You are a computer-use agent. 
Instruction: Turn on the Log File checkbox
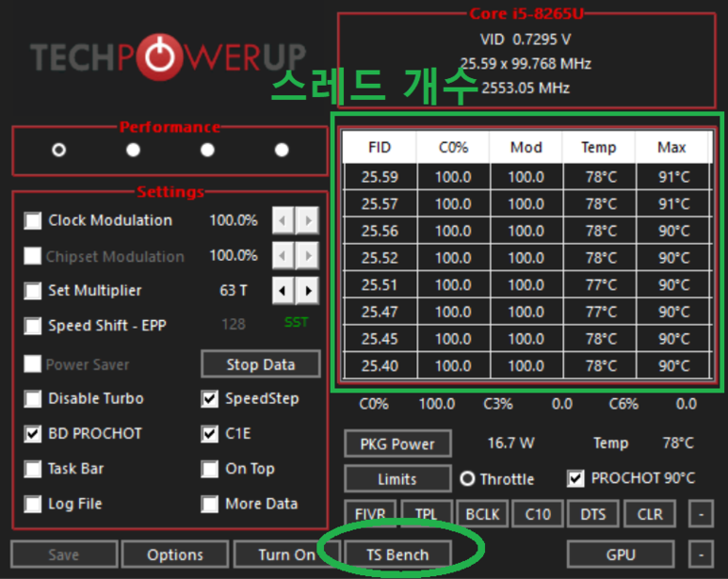pyautogui.click(x=33, y=504)
